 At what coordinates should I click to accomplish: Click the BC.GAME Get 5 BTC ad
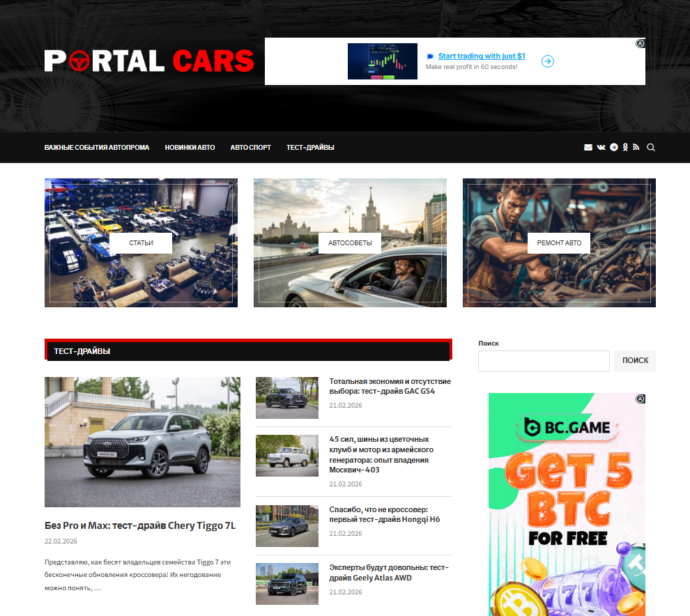point(567,505)
